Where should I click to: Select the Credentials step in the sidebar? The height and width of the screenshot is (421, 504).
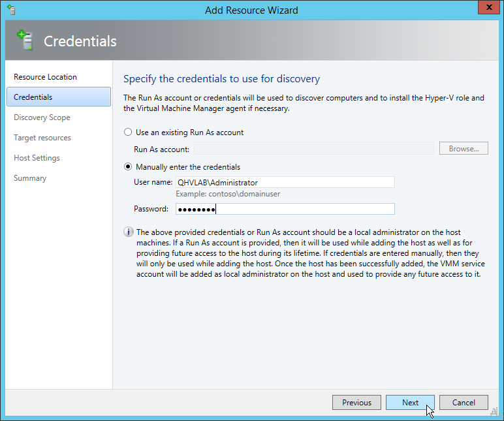pos(33,97)
